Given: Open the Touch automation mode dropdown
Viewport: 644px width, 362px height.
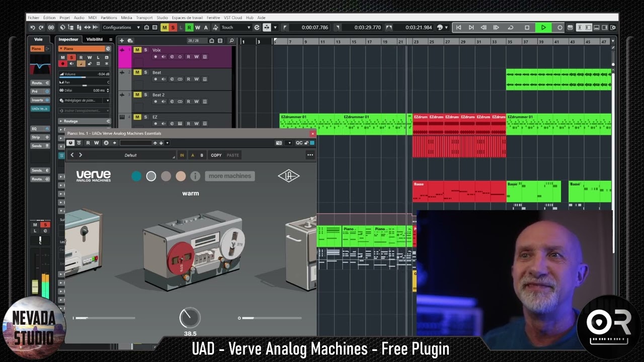Looking at the screenshot, I should (x=235, y=28).
